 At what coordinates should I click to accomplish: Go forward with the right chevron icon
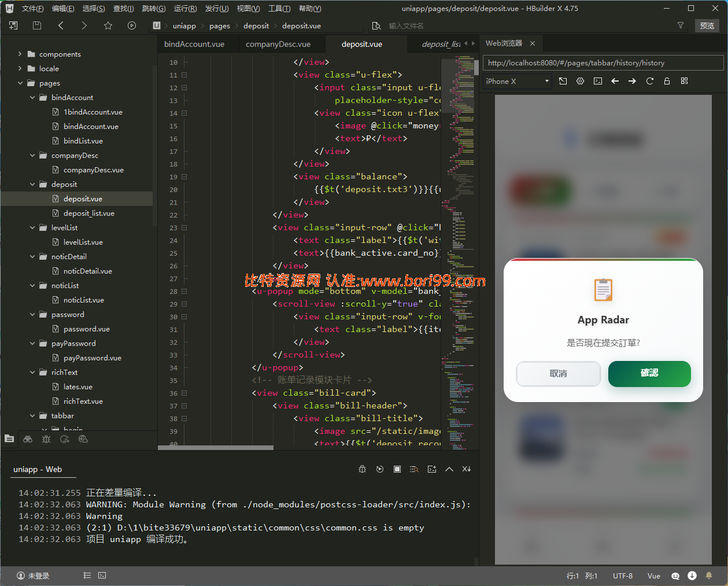pos(84,25)
